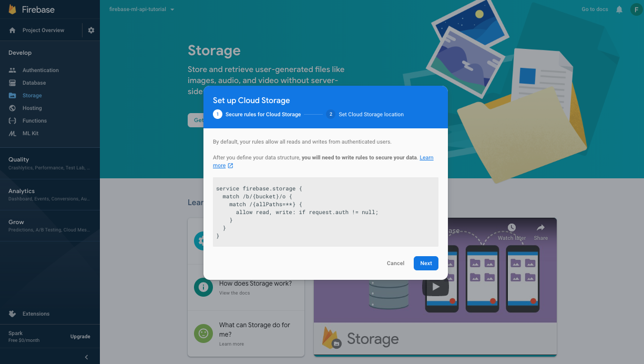The width and height of the screenshot is (644, 364).
Task: Open the notifications bell
Action: coord(620,9)
